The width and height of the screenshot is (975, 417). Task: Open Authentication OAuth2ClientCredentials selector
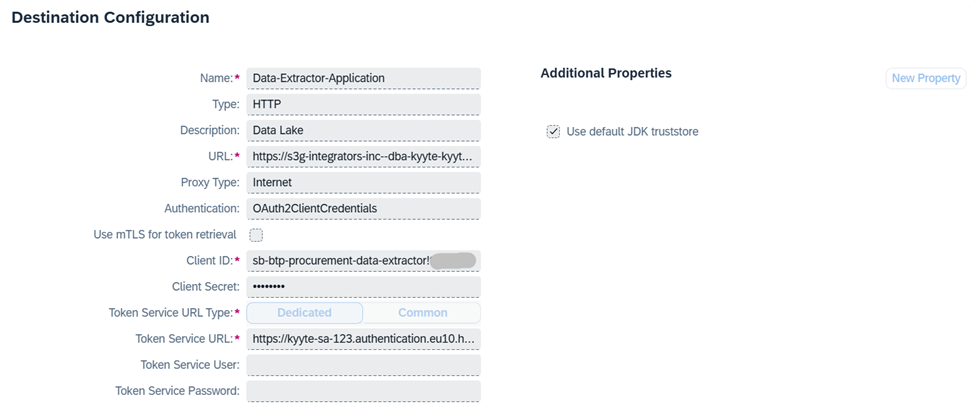[x=363, y=209]
